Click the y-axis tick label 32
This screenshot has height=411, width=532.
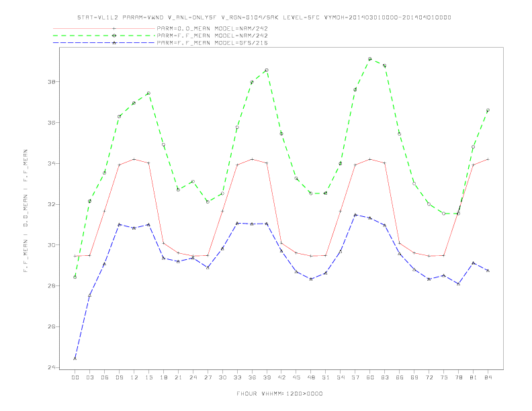click(51, 204)
